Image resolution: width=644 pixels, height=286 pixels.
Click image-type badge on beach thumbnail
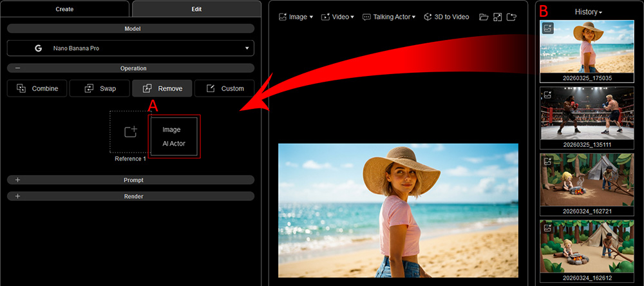tap(547, 28)
